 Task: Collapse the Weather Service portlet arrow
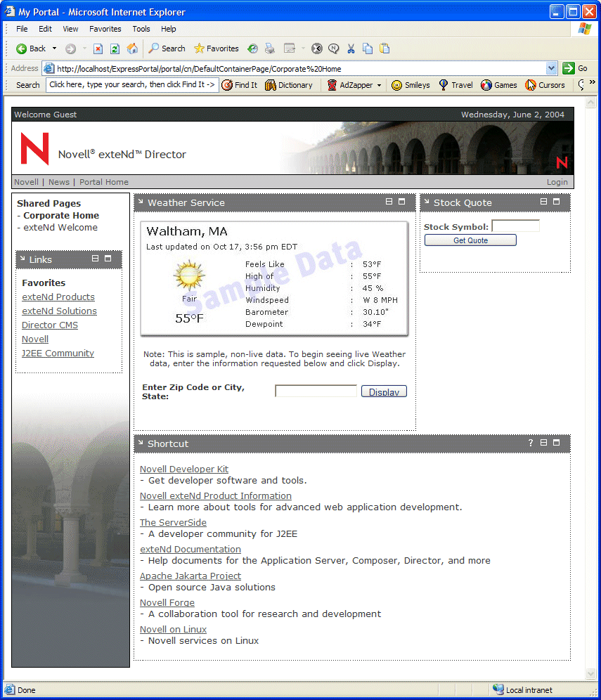click(141, 202)
